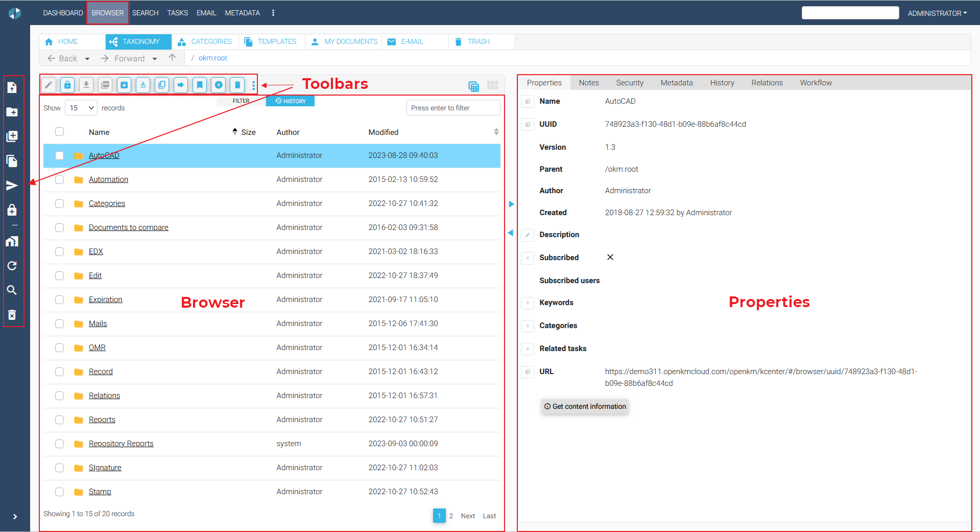Click the create new folder sidebar icon

pos(12,112)
